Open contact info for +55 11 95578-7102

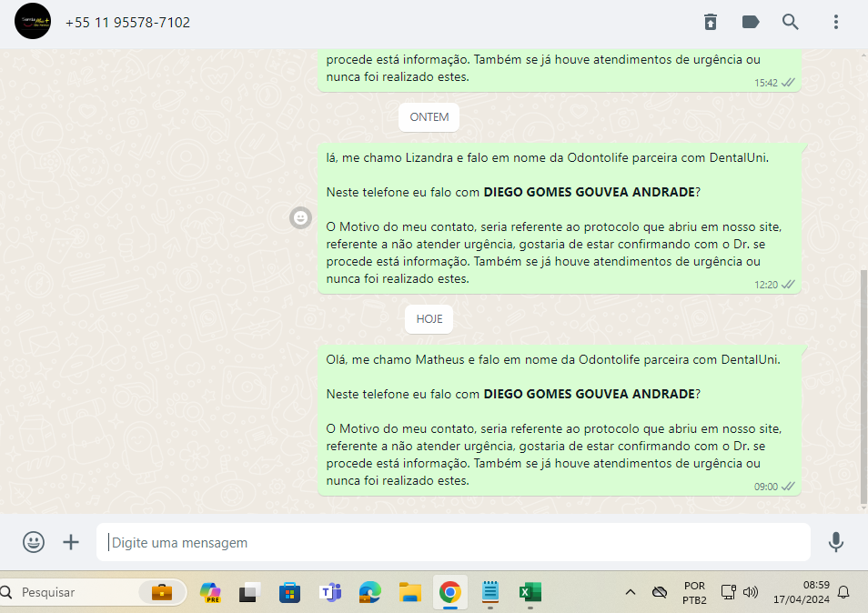click(127, 22)
